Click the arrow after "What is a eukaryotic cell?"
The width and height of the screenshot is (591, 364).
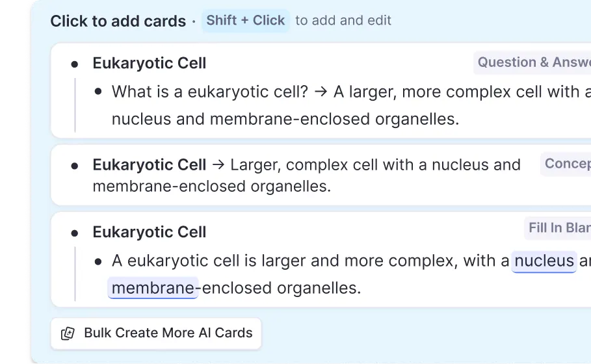(x=320, y=92)
